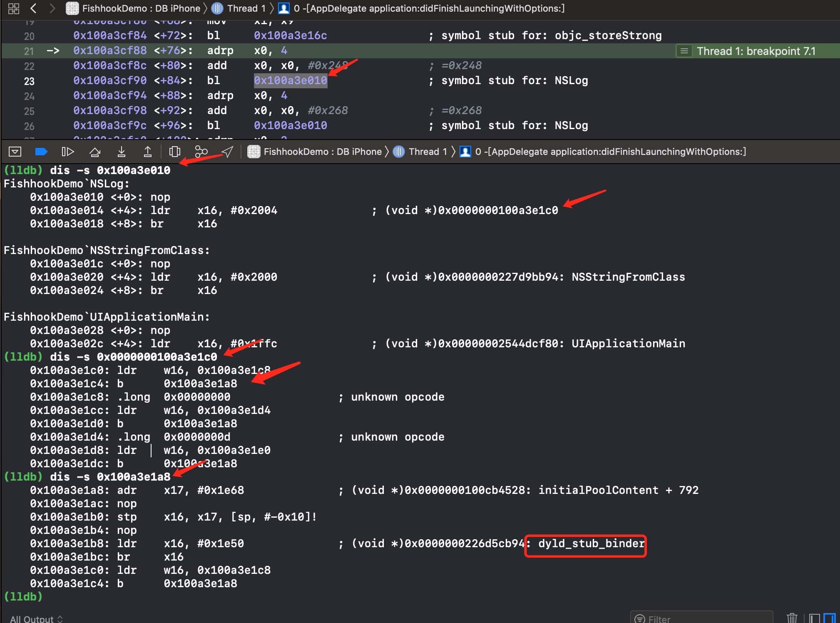Click gutter line number 22
The image size is (840, 623).
point(29,66)
